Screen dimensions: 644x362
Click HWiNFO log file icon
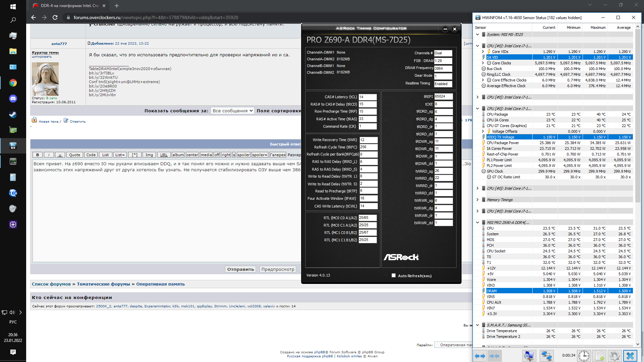pos(600,356)
